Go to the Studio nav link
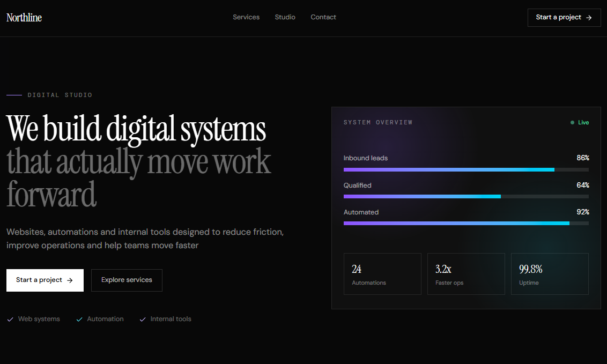 coord(285,17)
